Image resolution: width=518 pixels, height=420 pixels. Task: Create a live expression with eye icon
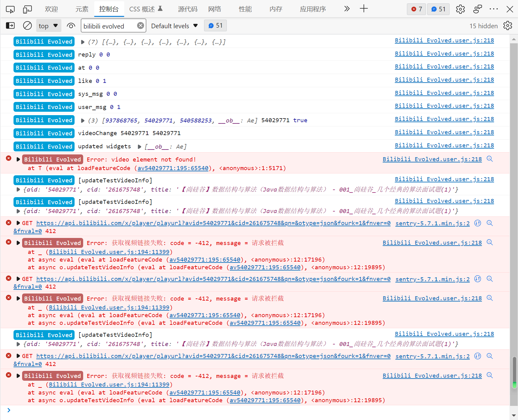point(71,26)
